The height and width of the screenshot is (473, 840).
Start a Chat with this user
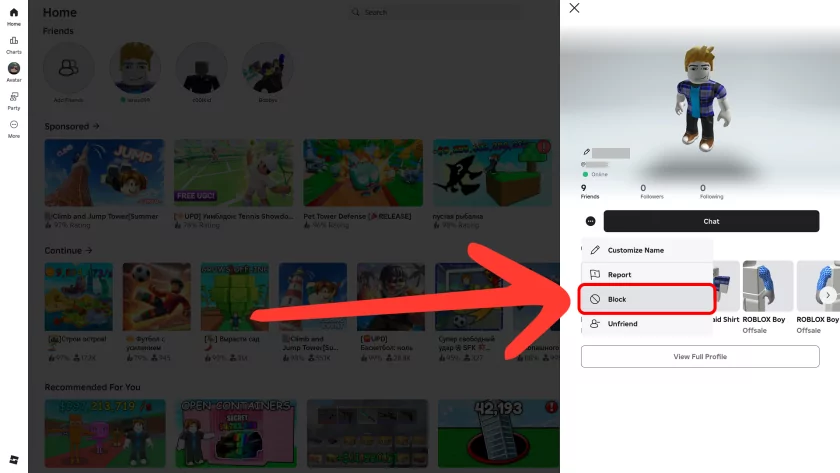711,221
